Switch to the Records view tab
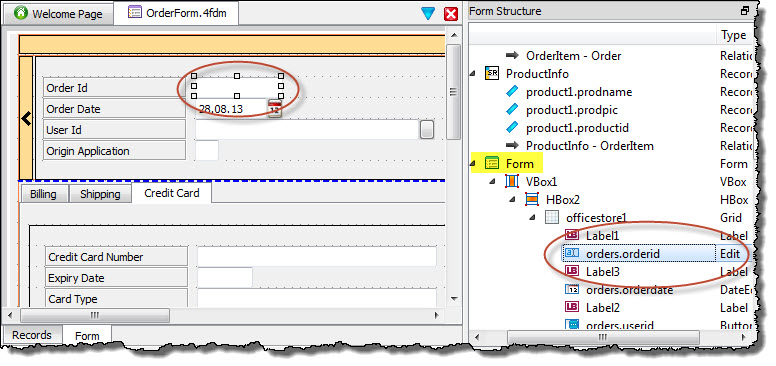Image resolution: width=776 pixels, height=366 pixels. click(x=32, y=335)
